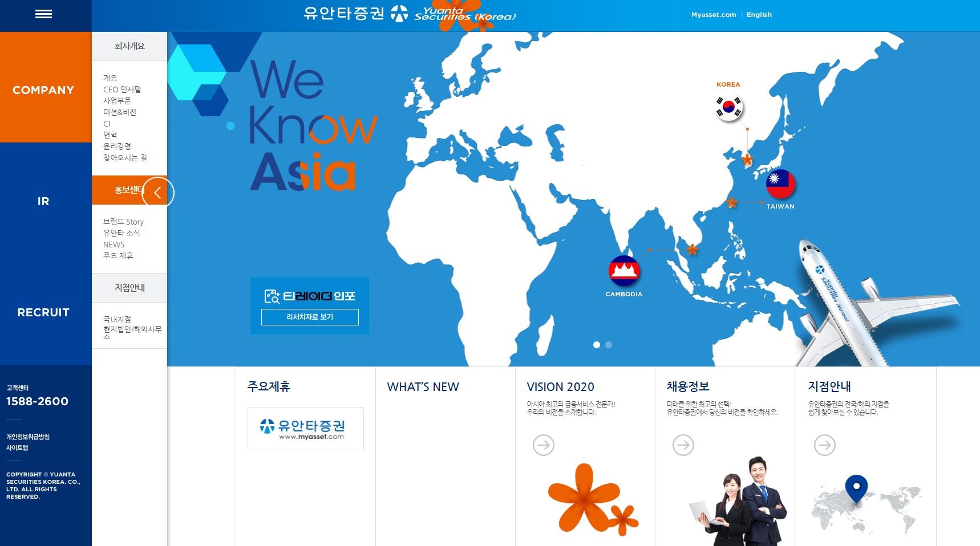This screenshot has height=546, width=980.
Task: Click VISION 2020 heading
Action: click(x=560, y=387)
